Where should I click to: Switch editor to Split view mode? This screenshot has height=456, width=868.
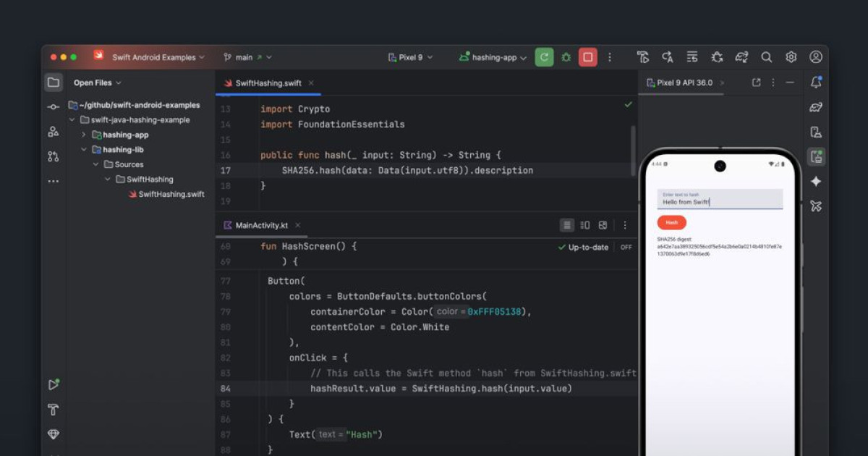coord(585,225)
